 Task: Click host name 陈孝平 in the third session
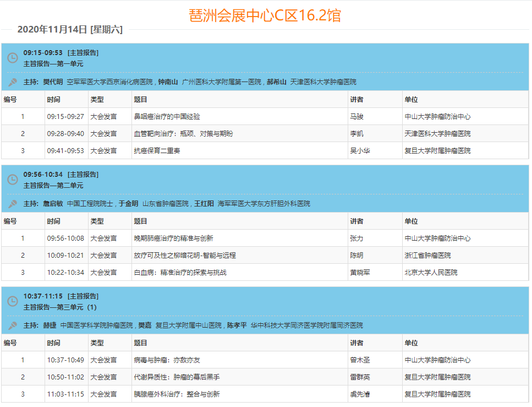237,325
